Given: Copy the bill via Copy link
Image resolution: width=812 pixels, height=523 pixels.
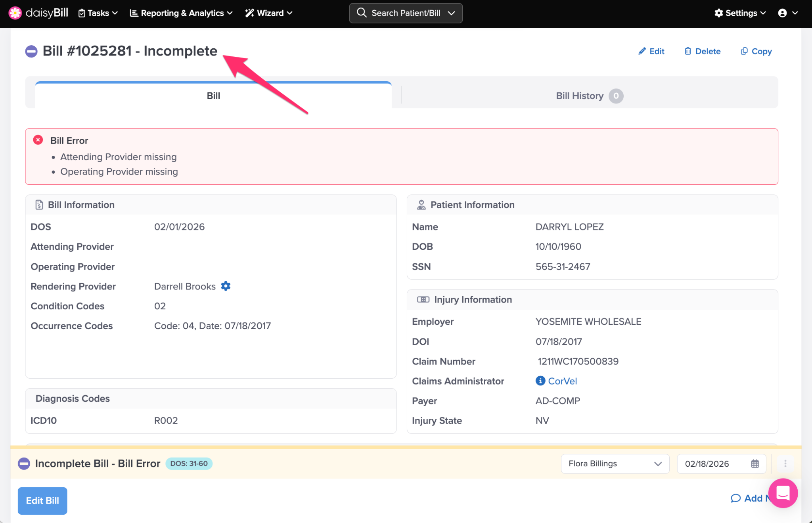Looking at the screenshot, I should coord(756,51).
